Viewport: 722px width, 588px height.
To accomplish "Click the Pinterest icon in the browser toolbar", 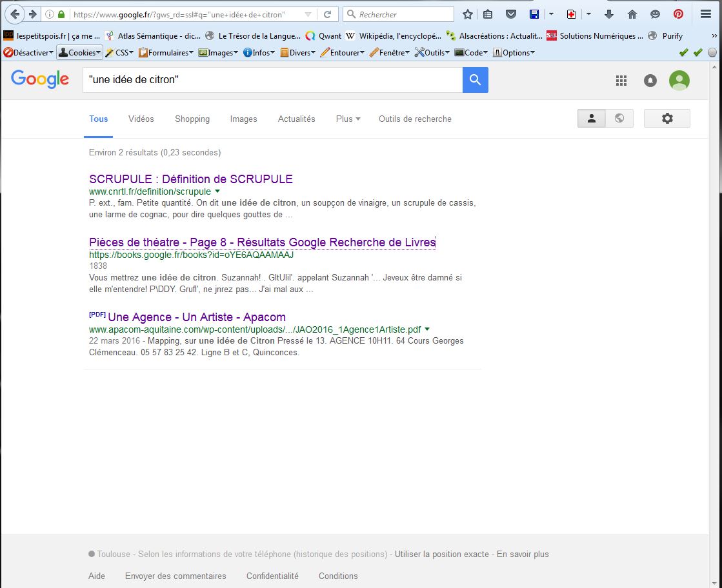I will coord(678,14).
